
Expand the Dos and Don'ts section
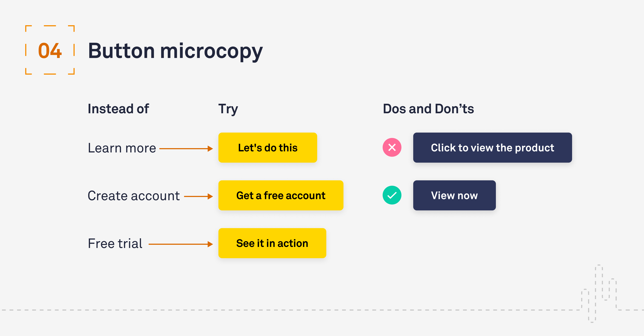click(x=428, y=97)
